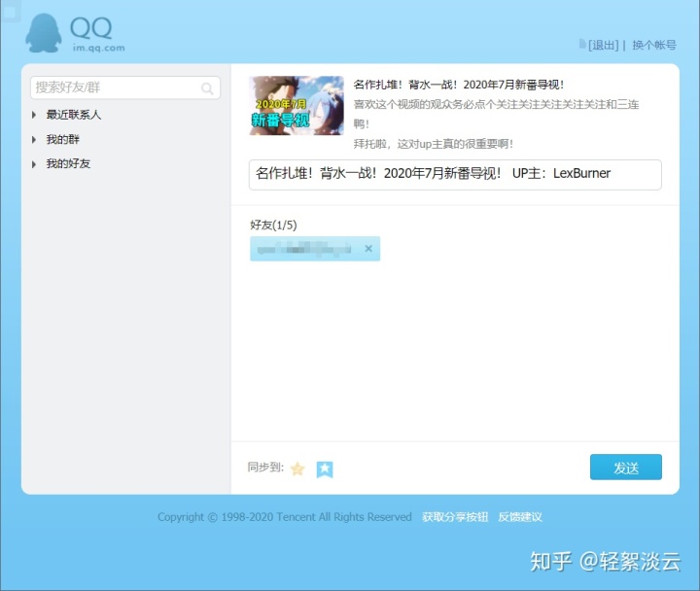Focus the 搜索好友/群 search field
Viewport: 700px width, 591px height.
[x=125, y=87]
